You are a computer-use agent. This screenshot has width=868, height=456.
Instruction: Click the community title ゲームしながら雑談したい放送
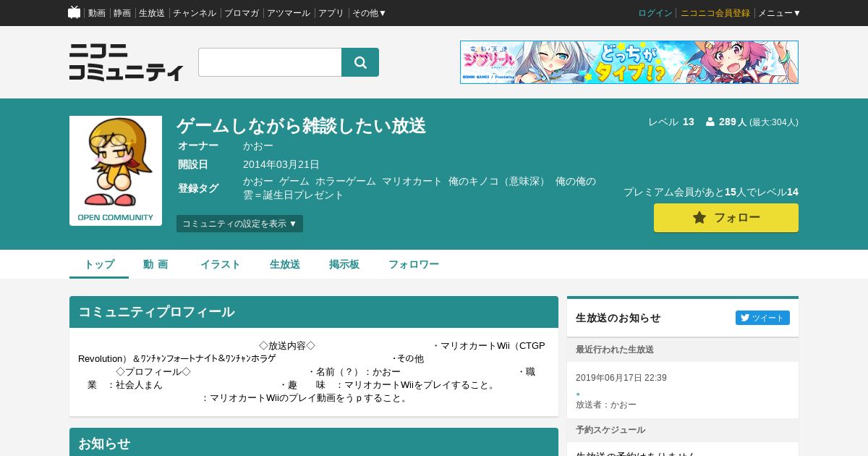(301, 125)
